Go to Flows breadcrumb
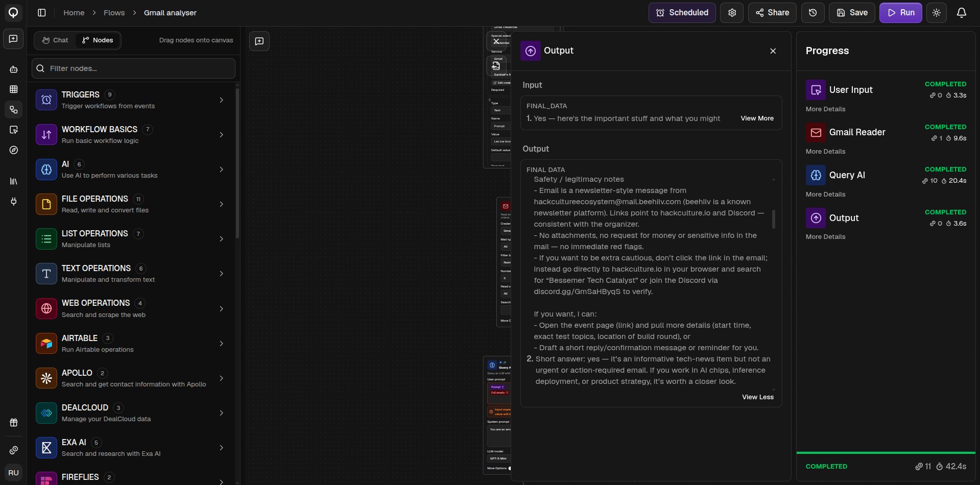The width and height of the screenshot is (980, 485). tap(114, 13)
